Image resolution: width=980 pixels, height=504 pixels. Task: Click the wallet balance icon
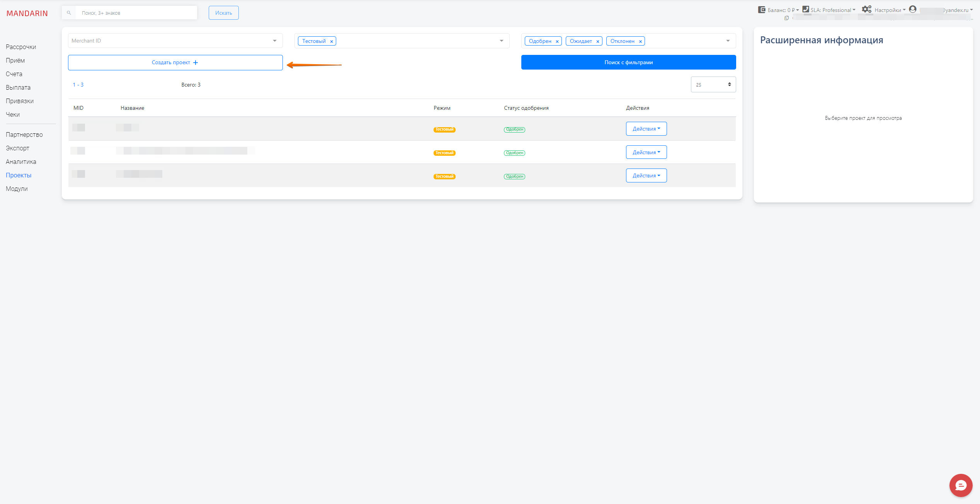pos(762,10)
